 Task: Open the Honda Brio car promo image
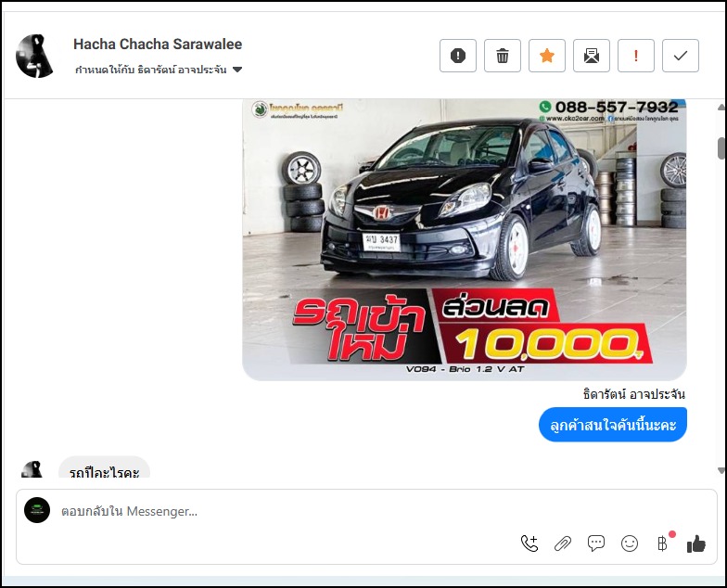point(464,236)
